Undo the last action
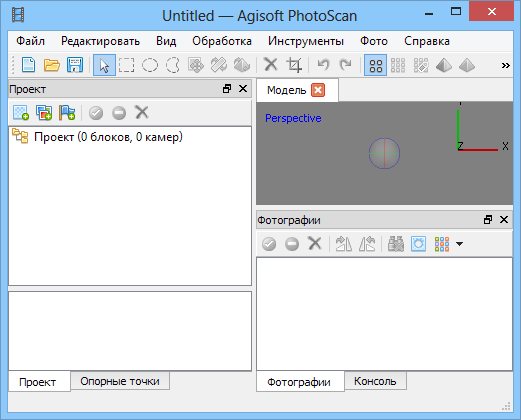 point(323,65)
